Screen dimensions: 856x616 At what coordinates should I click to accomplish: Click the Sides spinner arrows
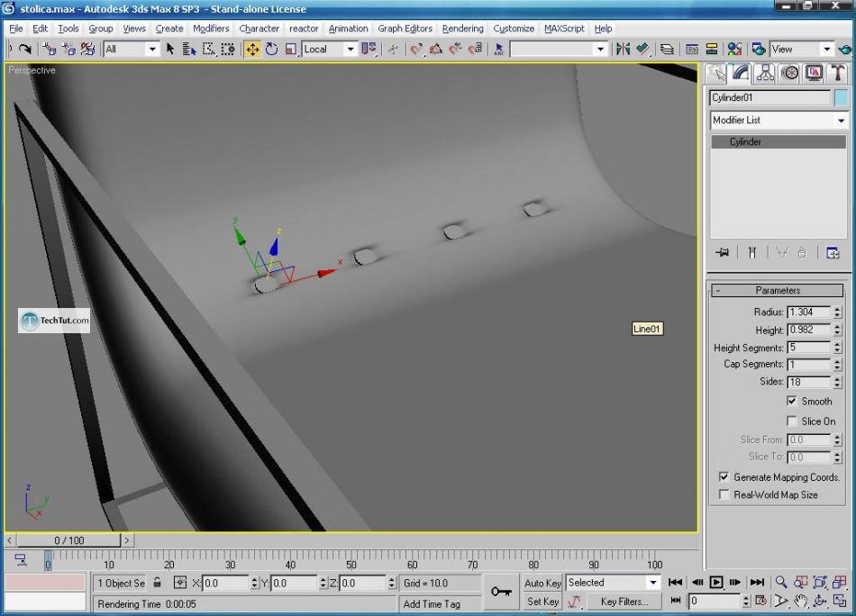pos(837,382)
